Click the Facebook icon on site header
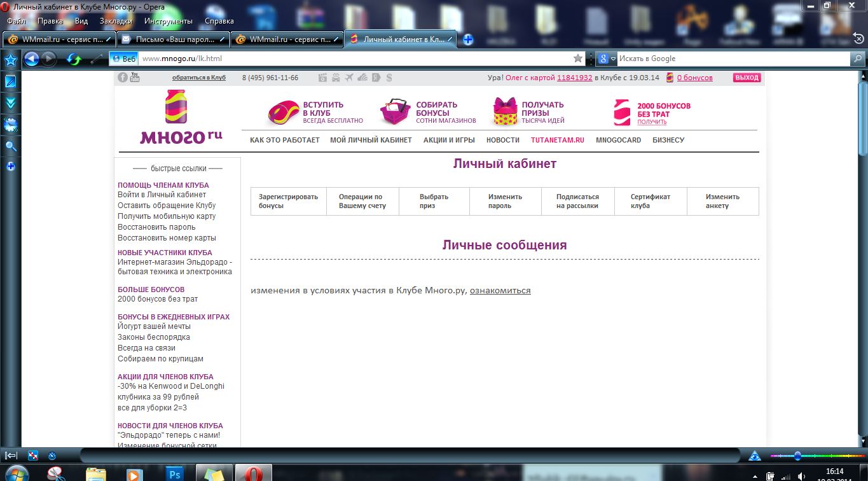The image size is (868, 481). (123, 78)
